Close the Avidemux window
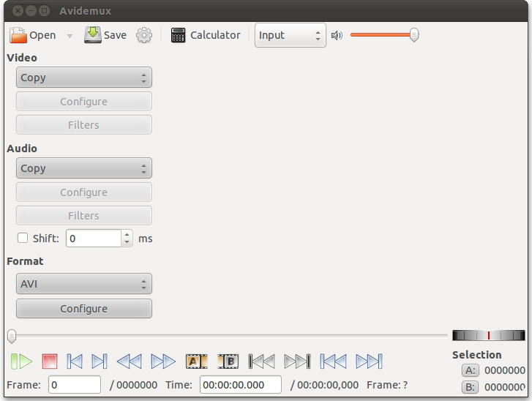 [x=18, y=11]
